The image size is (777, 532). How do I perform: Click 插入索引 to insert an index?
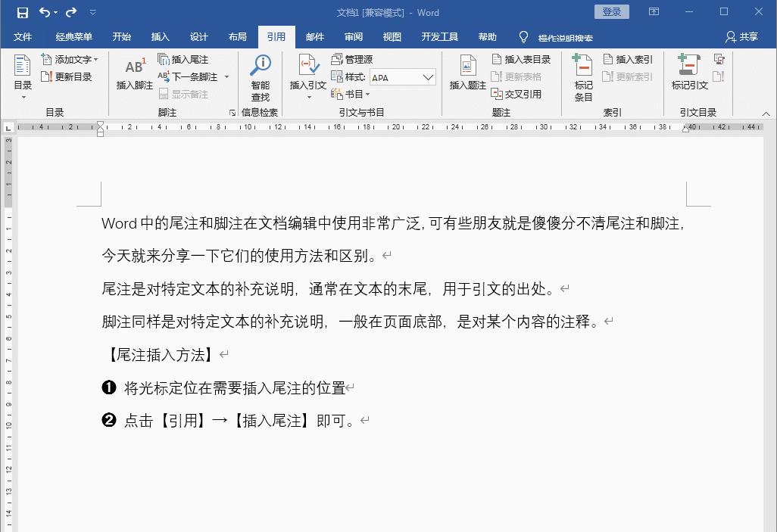(x=628, y=60)
